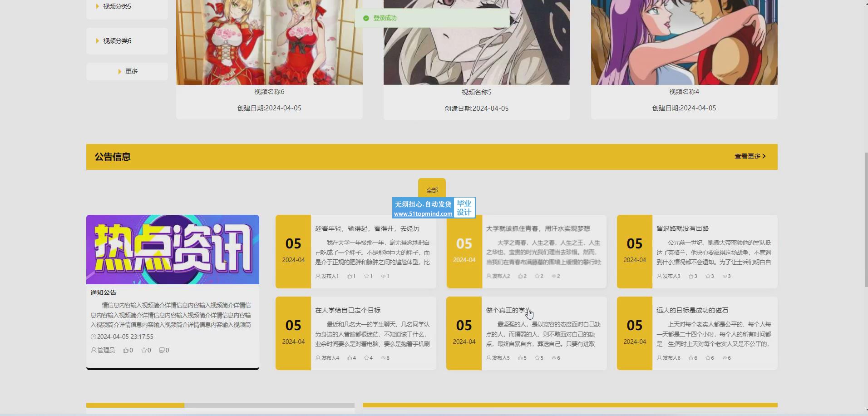Image resolution: width=868 pixels, height=416 pixels.
Task: Click 发布人5 author name
Action: pos(501,358)
